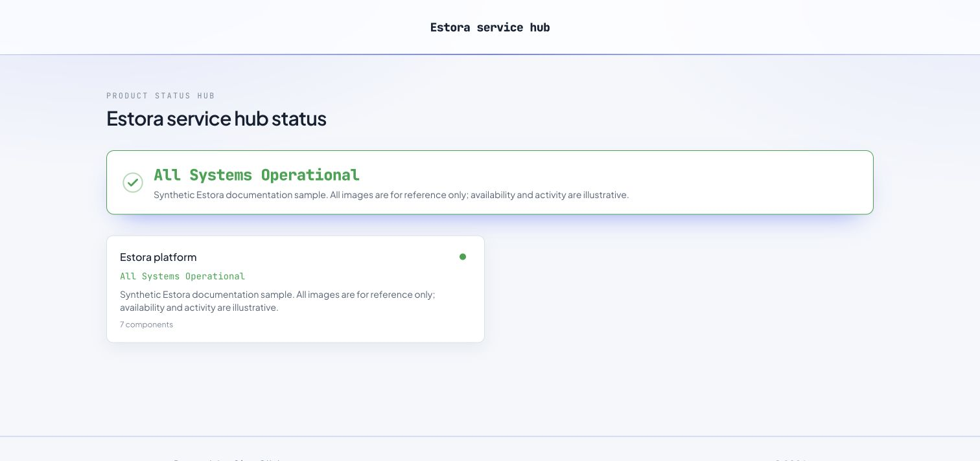This screenshot has height=461, width=980.
Task: Click the Estora service hub header title
Action: coord(490,27)
